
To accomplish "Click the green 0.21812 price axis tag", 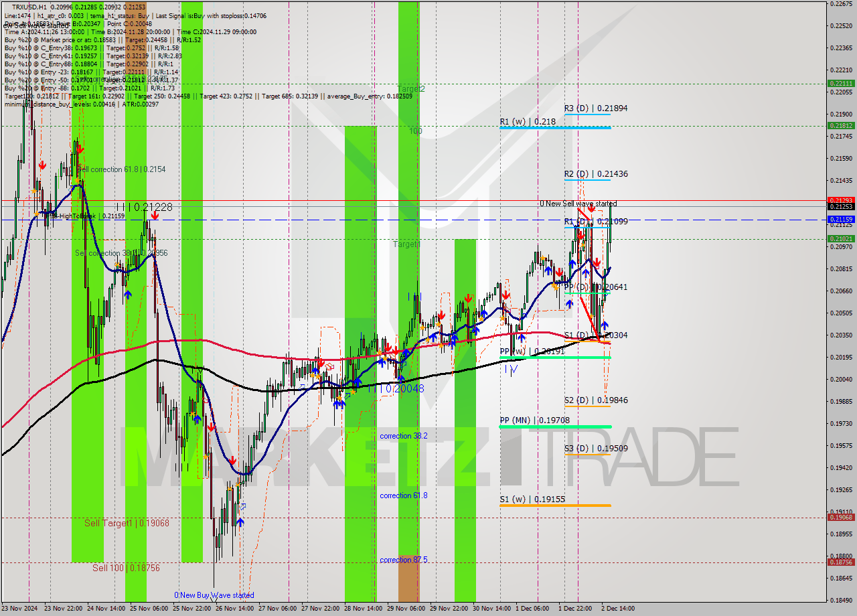I will [x=841, y=125].
